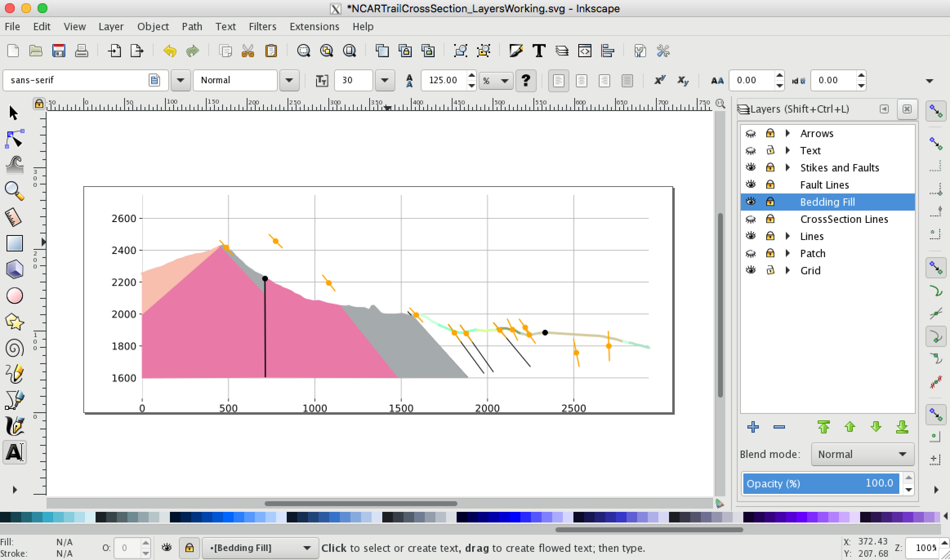Select the Spiral drawing tool

(x=14, y=349)
